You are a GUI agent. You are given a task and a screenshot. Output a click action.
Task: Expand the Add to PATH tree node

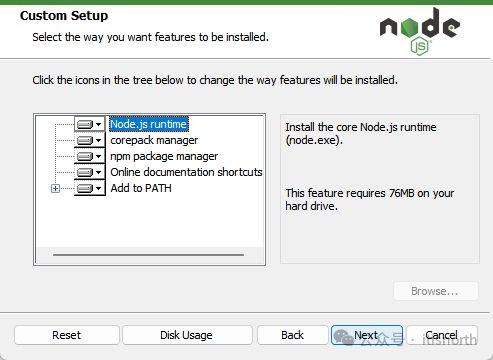[55, 189]
